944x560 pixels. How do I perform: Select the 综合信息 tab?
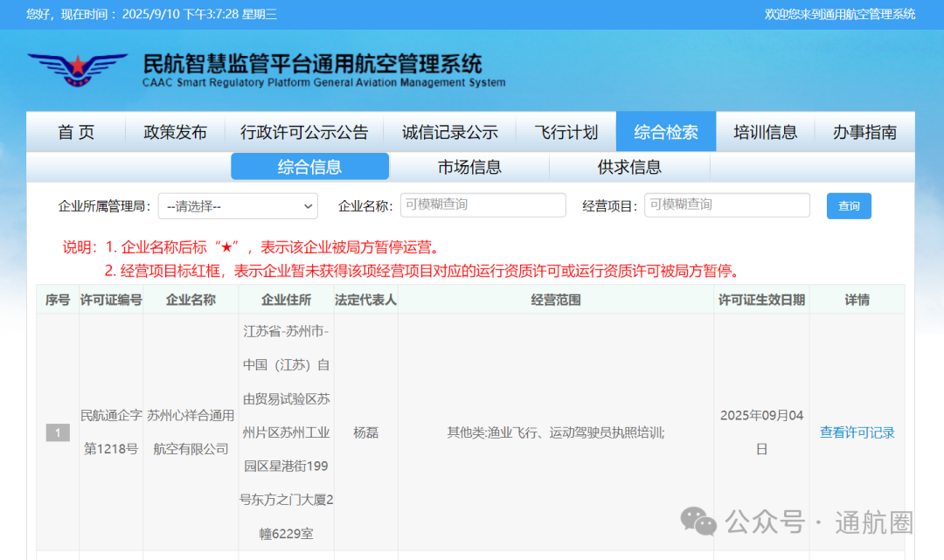click(x=309, y=166)
